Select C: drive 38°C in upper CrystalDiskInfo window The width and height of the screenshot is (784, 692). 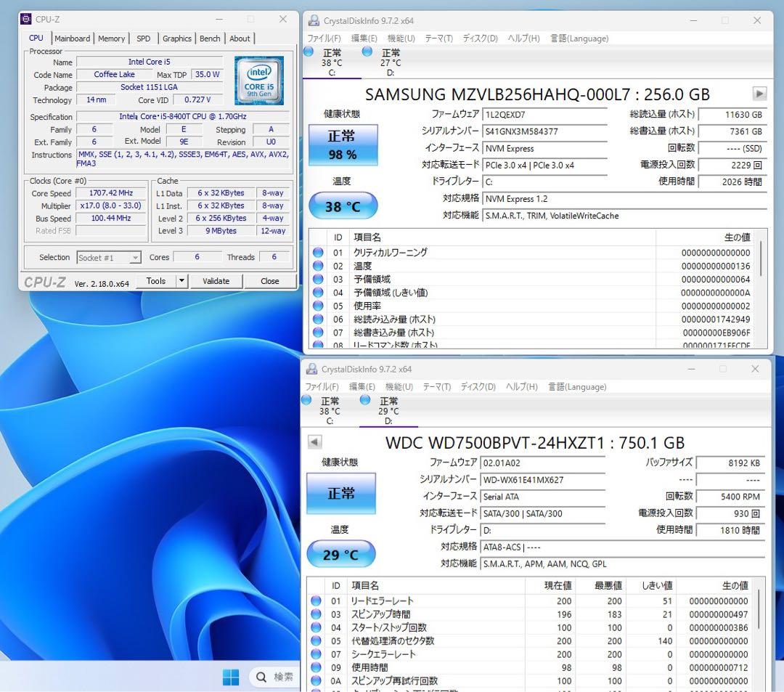click(332, 62)
